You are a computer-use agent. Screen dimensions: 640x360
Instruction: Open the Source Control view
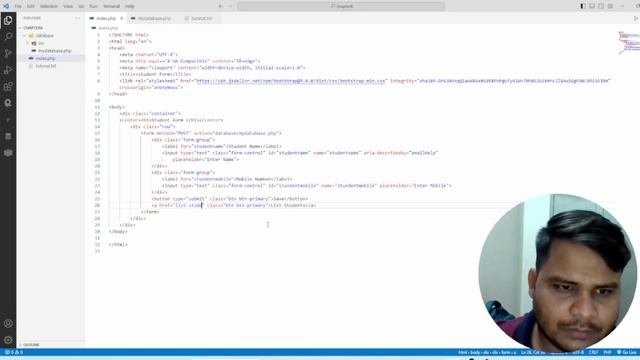(x=8, y=53)
